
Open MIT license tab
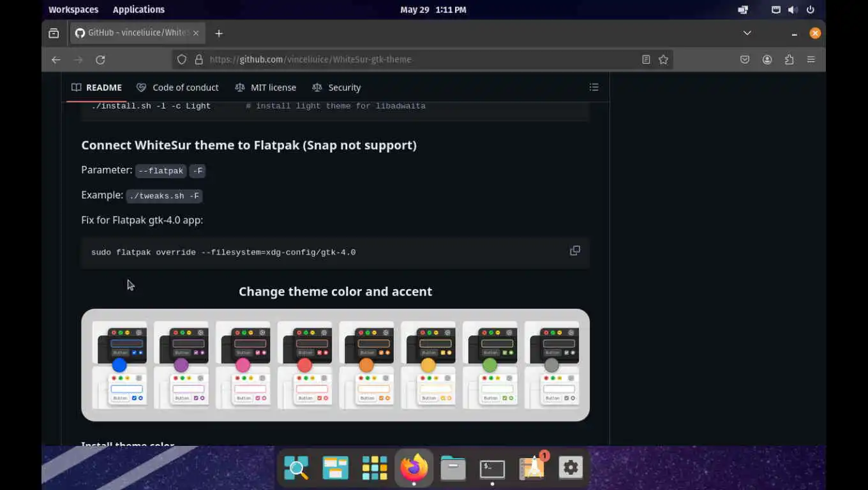tap(266, 87)
